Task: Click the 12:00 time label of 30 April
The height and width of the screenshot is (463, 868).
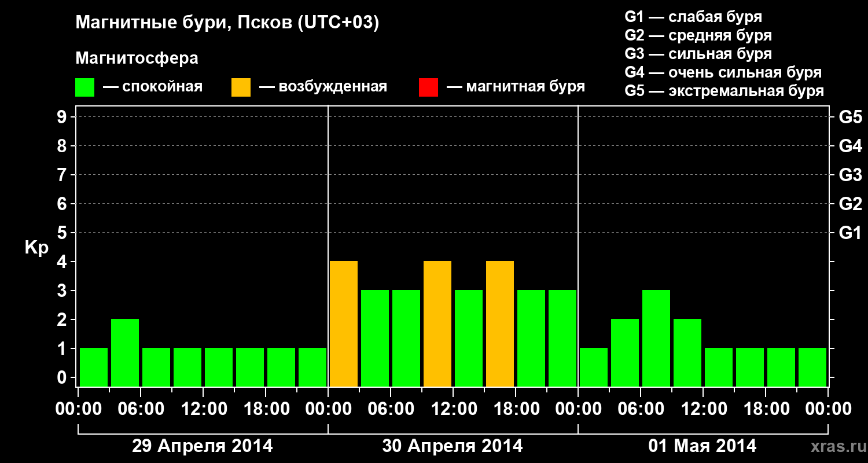Action: 453,409
